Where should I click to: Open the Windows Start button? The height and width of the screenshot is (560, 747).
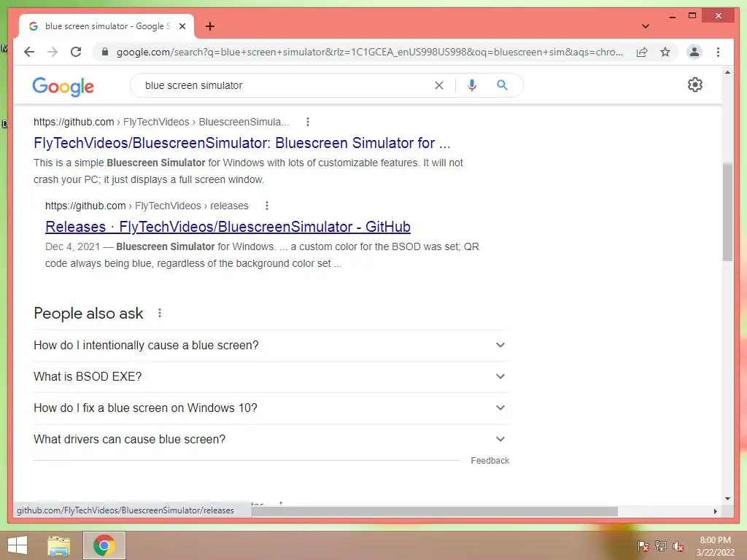coord(18,545)
